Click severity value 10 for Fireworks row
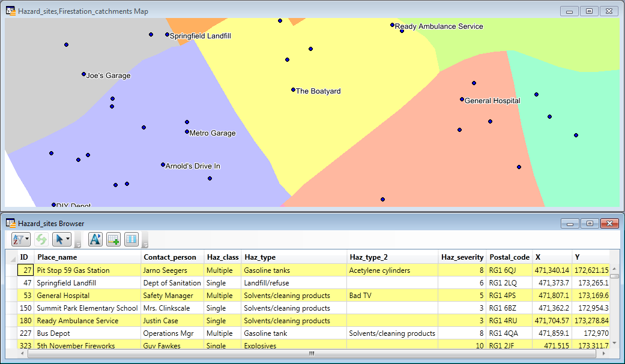The width and height of the screenshot is (625, 364). pos(462,345)
